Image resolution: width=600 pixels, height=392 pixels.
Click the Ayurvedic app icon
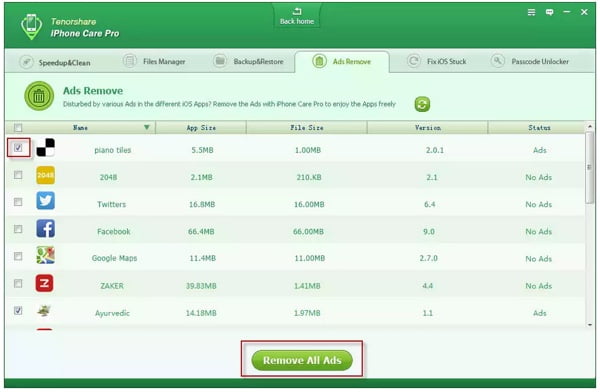click(x=44, y=310)
